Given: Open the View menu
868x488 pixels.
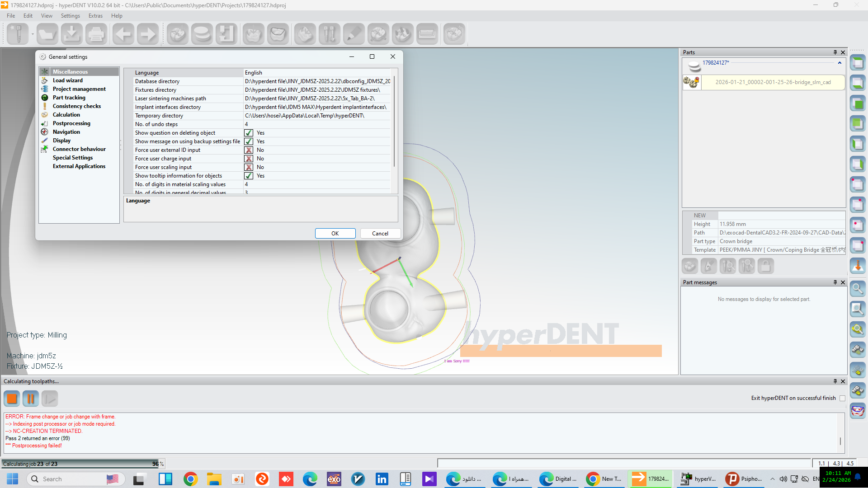Looking at the screenshot, I should (47, 16).
